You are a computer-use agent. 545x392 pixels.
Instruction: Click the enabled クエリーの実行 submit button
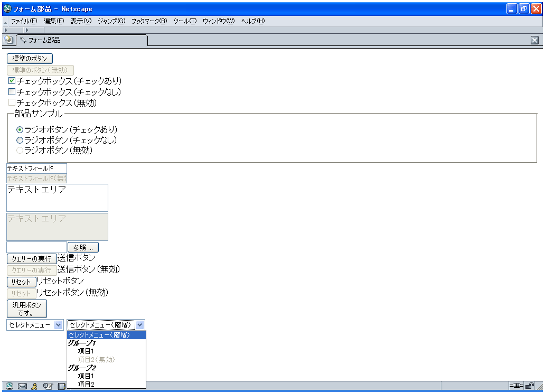coord(32,259)
